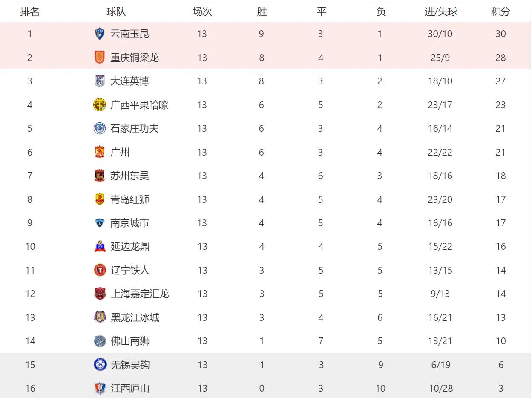Click the 场次 column header

click(202, 12)
